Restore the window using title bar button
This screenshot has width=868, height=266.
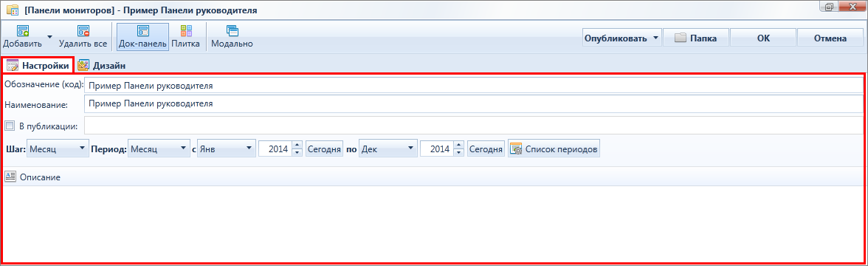pyautogui.click(x=830, y=7)
